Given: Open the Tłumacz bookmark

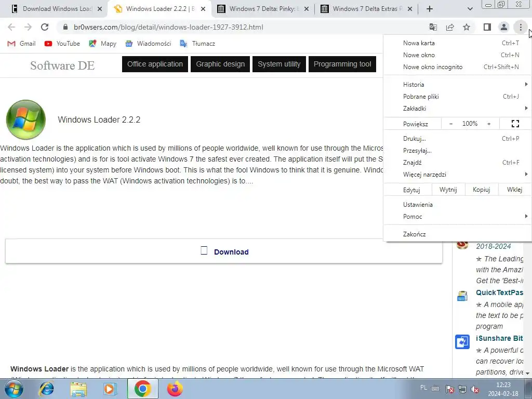Looking at the screenshot, I should click(x=197, y=44).
